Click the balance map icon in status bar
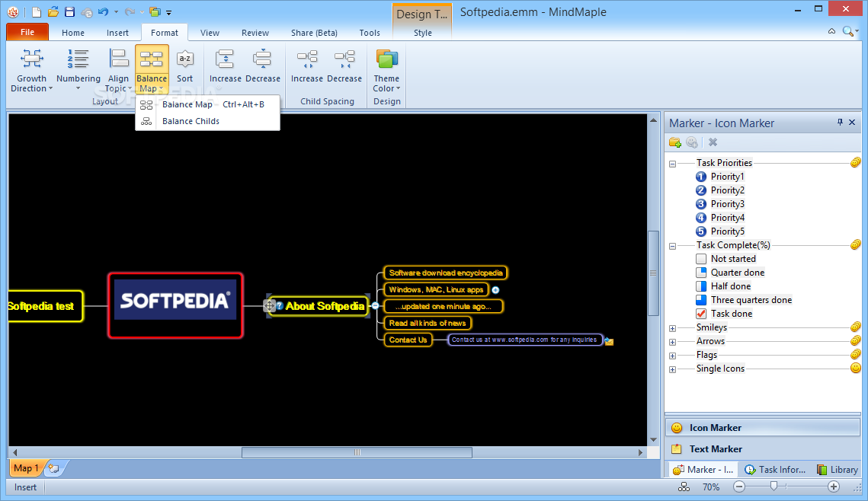The height and width of the screenshot is (501, 868). click(x=684, y=487)
